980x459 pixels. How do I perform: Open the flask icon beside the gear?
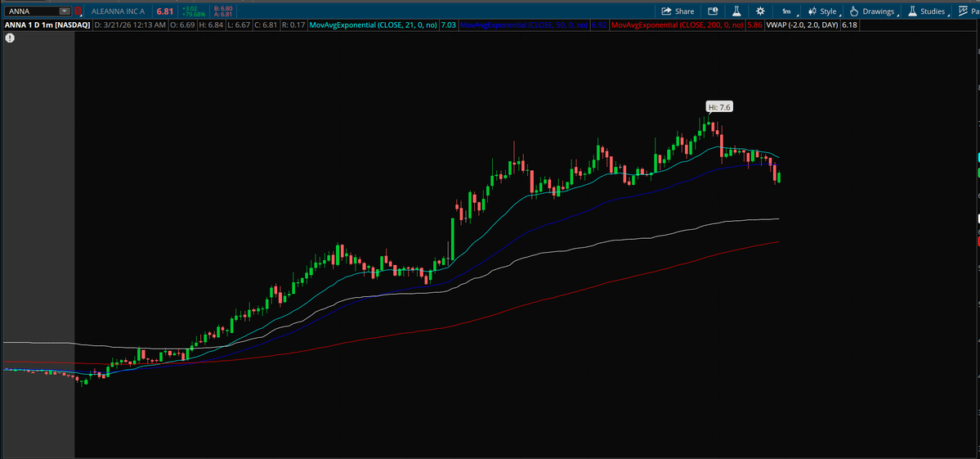[x=737, y=11]
